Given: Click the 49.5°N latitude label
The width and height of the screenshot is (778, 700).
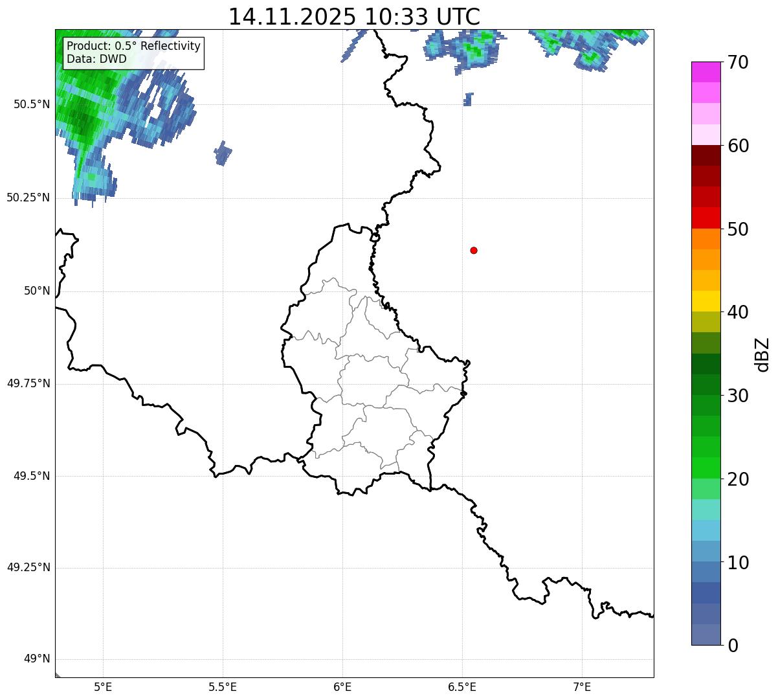Looking at the screenshot, I should [31, 476].
